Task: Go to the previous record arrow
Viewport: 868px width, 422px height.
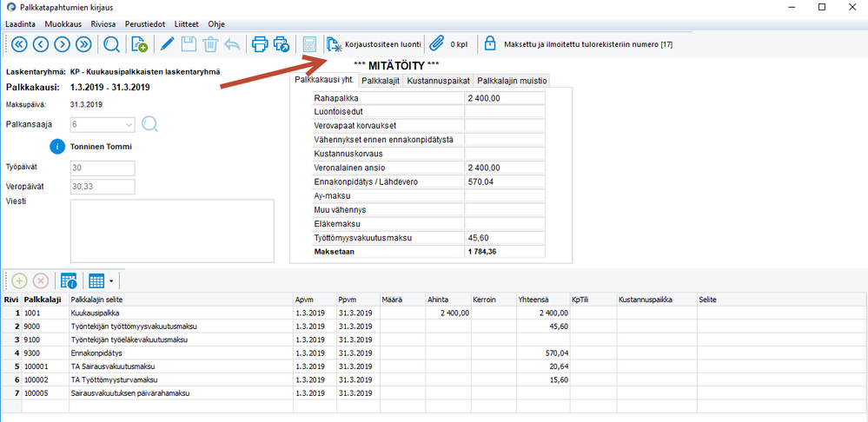Action: coord(41,44)
